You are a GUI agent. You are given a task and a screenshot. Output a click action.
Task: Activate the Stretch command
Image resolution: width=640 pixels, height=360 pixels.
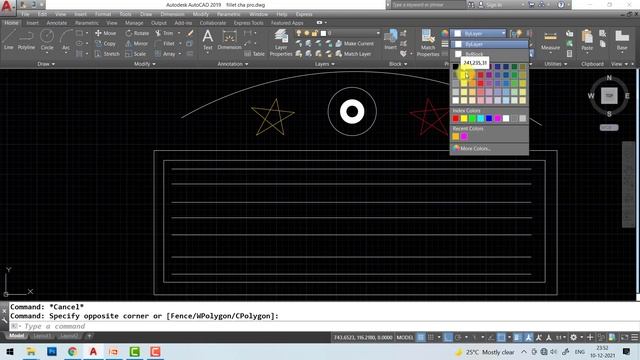[x=107, y=54]
